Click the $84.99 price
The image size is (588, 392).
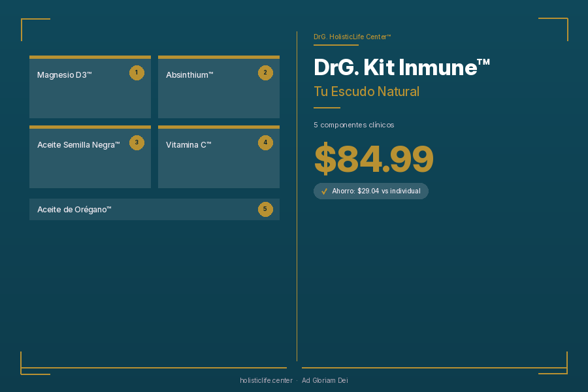[374, 159]
